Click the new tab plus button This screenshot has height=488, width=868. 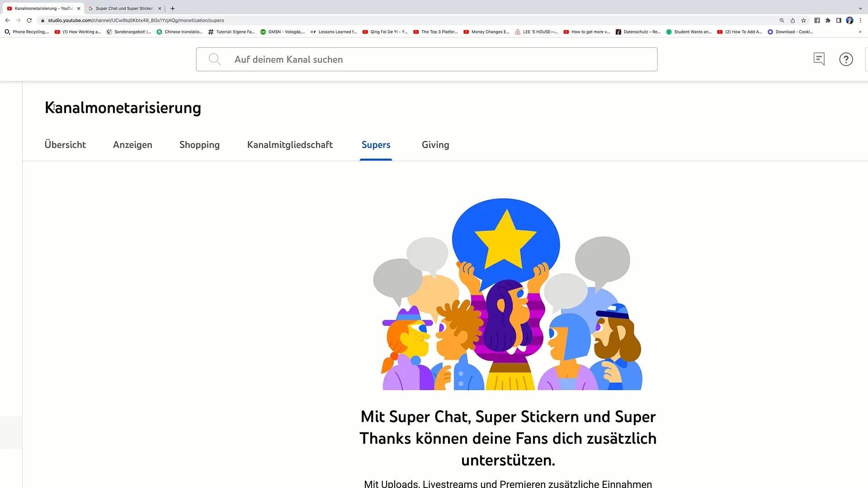pos(173,8)
